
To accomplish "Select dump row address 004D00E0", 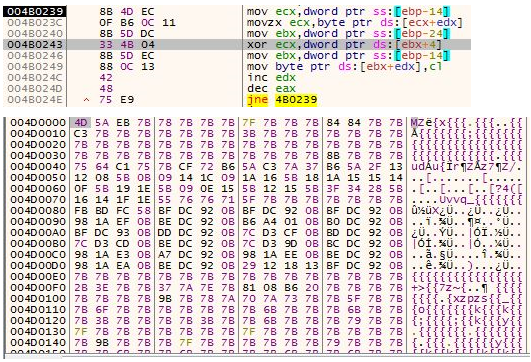I will click(38, 276).
